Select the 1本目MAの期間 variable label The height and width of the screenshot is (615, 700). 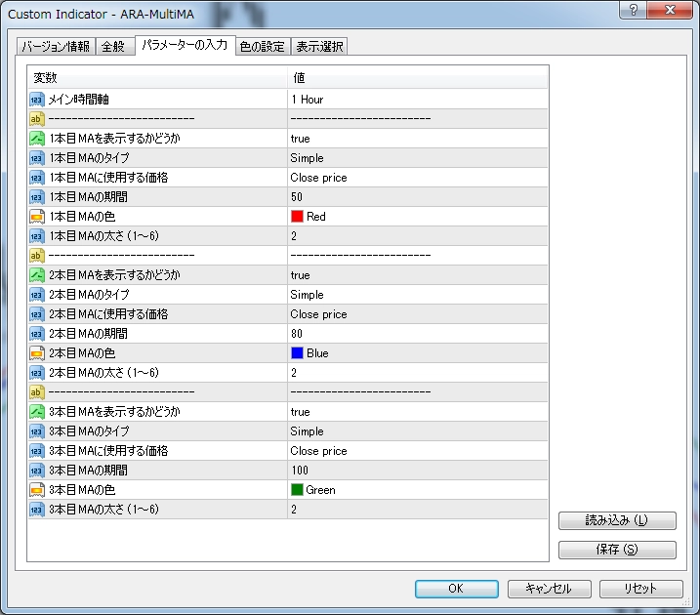pos(89,197)
